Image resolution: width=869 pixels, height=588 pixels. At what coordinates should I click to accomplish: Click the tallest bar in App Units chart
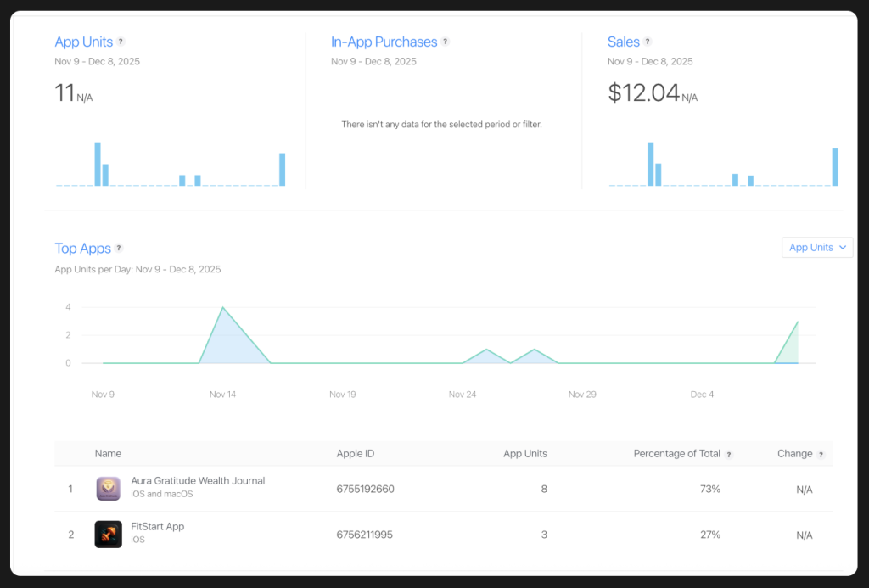coord(98,164)
